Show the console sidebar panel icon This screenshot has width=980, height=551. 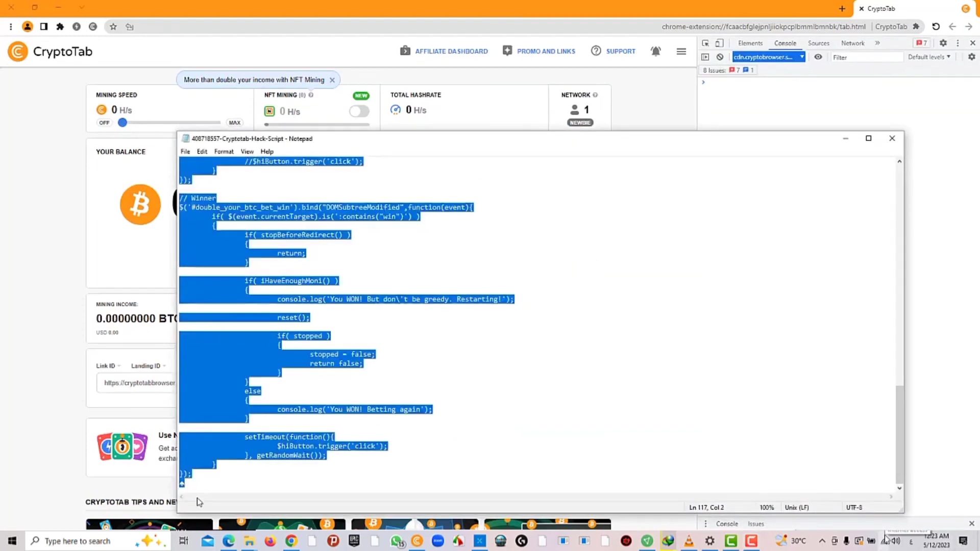[x=705, y=57]
